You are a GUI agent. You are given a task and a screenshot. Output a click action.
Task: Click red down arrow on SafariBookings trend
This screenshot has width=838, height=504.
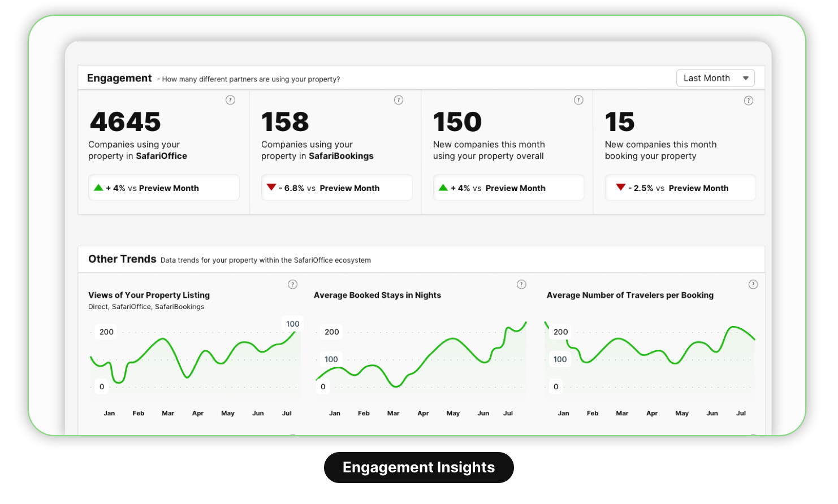coord(271,188)
